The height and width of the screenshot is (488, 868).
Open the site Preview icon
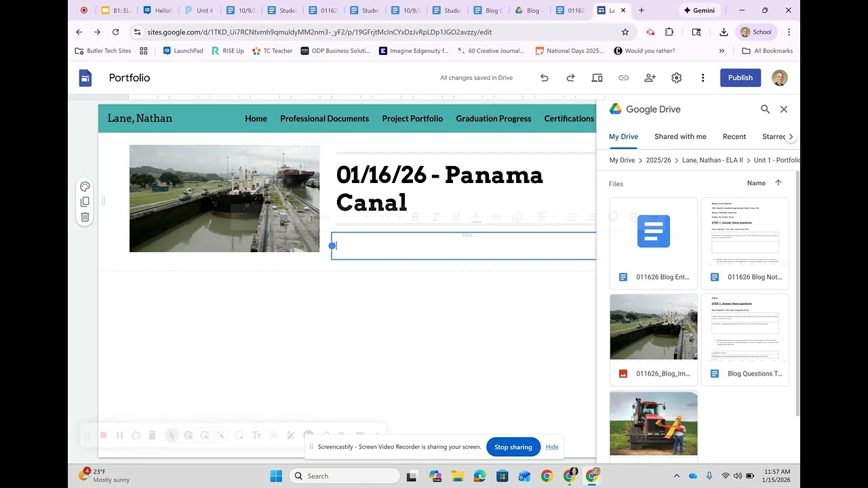tap(597, 78)
